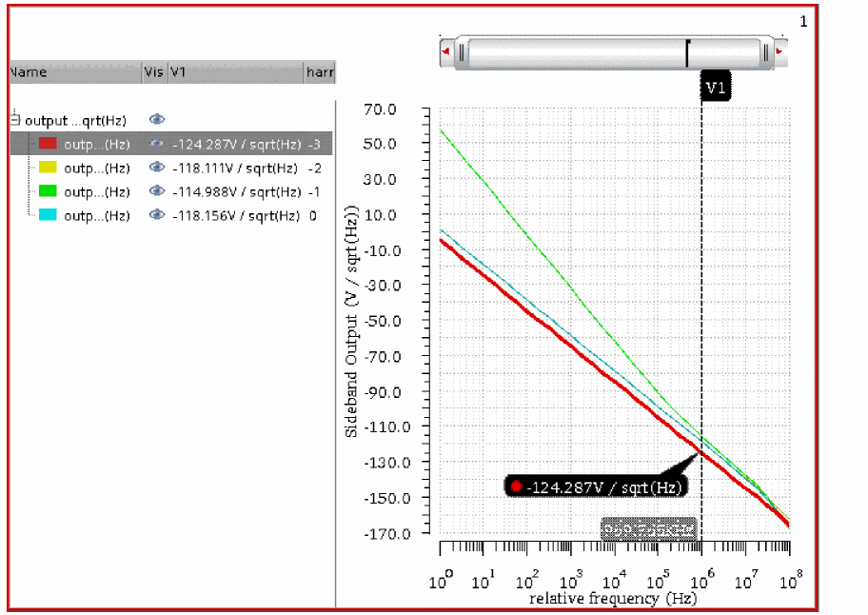
Task: Select value -114.988V / sqrt(Hz) in legend
Action: tap(237, 192)
